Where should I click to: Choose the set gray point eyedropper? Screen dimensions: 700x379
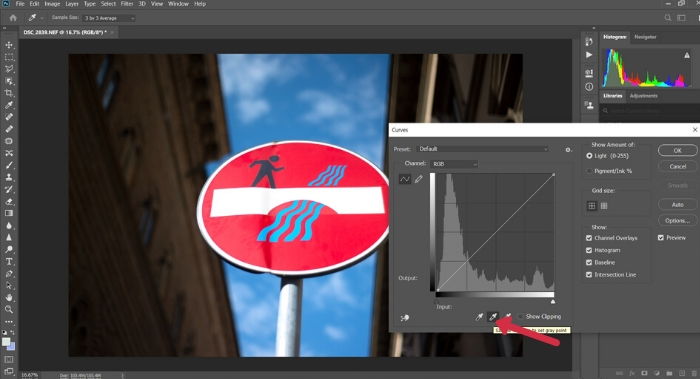pyautogui.click(x=493, y=317)
